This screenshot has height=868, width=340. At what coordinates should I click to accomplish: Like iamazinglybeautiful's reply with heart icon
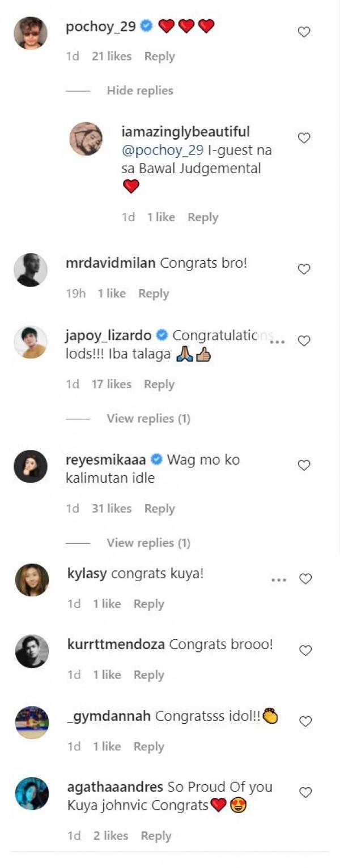304,138
